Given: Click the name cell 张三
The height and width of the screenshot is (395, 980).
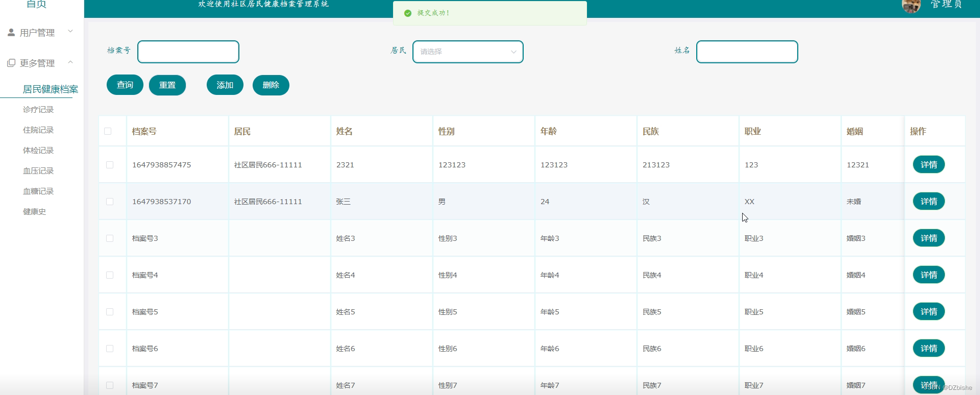Looking at the screenshot, I should tap(344, 202).
